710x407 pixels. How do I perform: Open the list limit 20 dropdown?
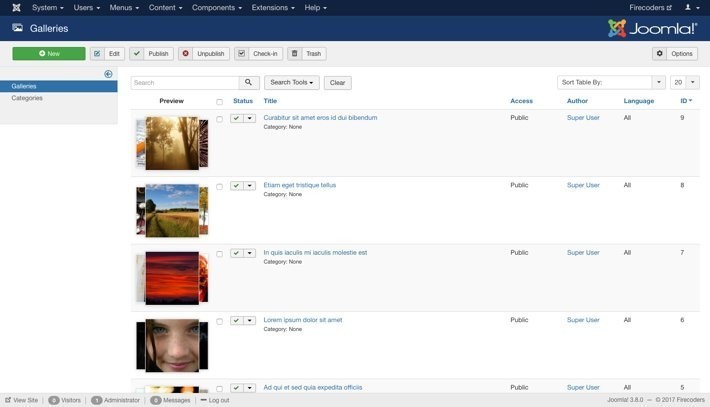685,82
